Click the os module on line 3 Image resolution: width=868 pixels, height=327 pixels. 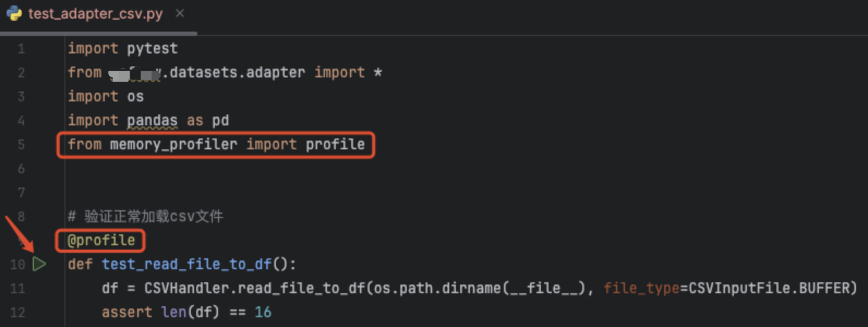pos(135,96)
